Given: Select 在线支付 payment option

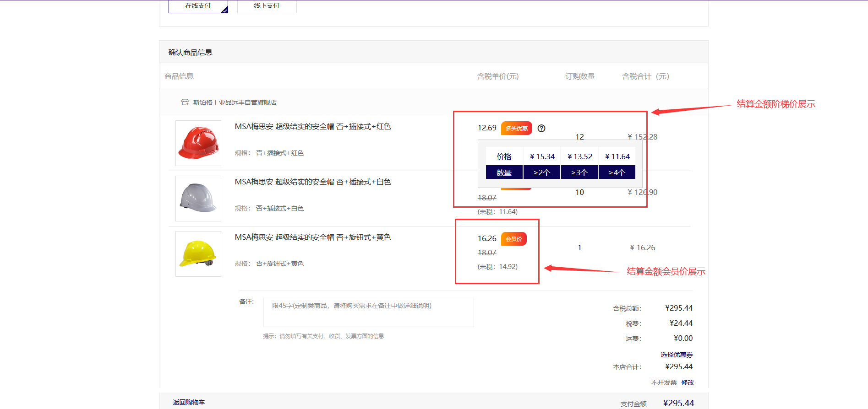Looking at the screenshot, I should coord(198,6).
